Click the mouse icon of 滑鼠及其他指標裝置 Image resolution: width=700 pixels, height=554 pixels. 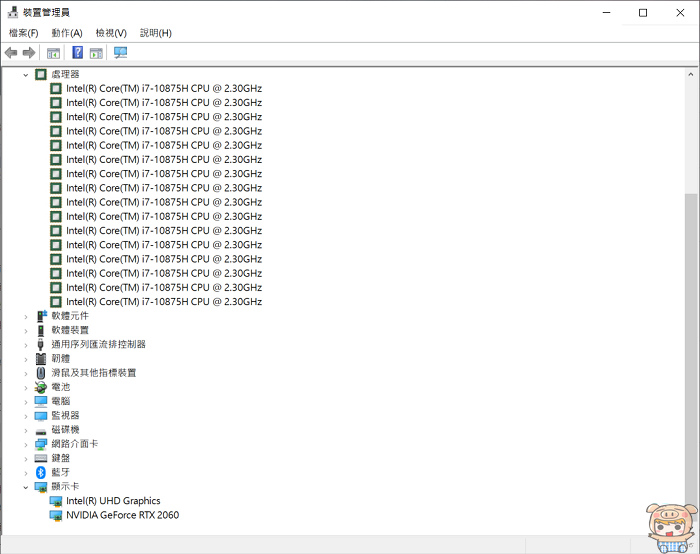click(x=41, y=373)
